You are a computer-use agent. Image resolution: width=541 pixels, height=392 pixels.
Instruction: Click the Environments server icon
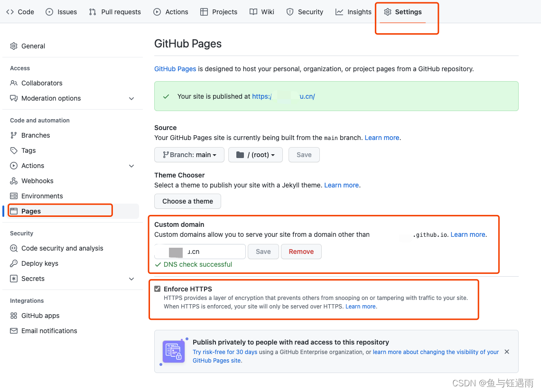(x=14, y=196)
